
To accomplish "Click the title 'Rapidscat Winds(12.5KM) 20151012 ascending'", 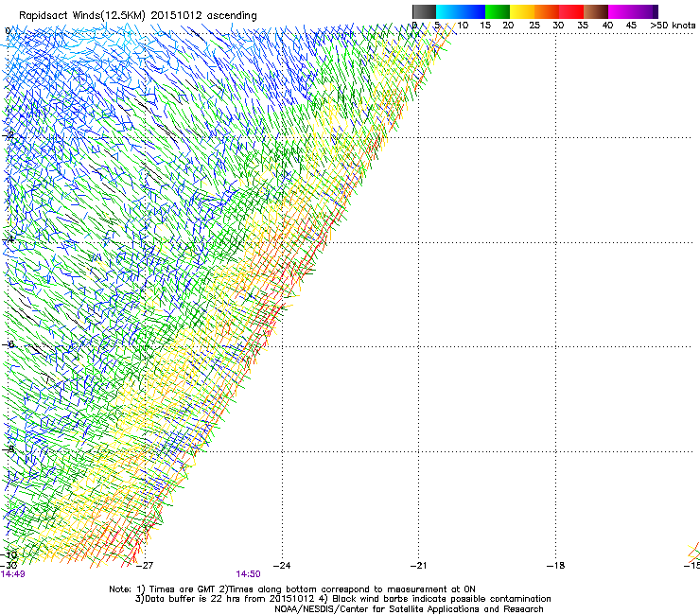I will (137, 16).
